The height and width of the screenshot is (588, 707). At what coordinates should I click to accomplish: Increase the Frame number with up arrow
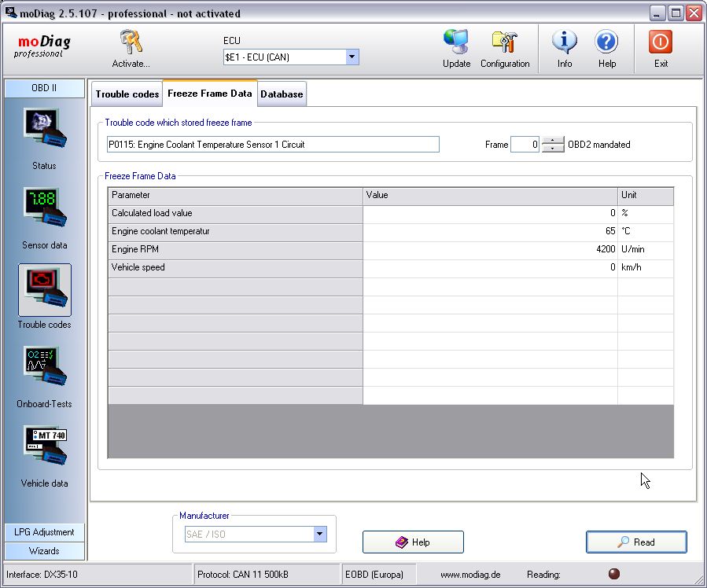554,141
